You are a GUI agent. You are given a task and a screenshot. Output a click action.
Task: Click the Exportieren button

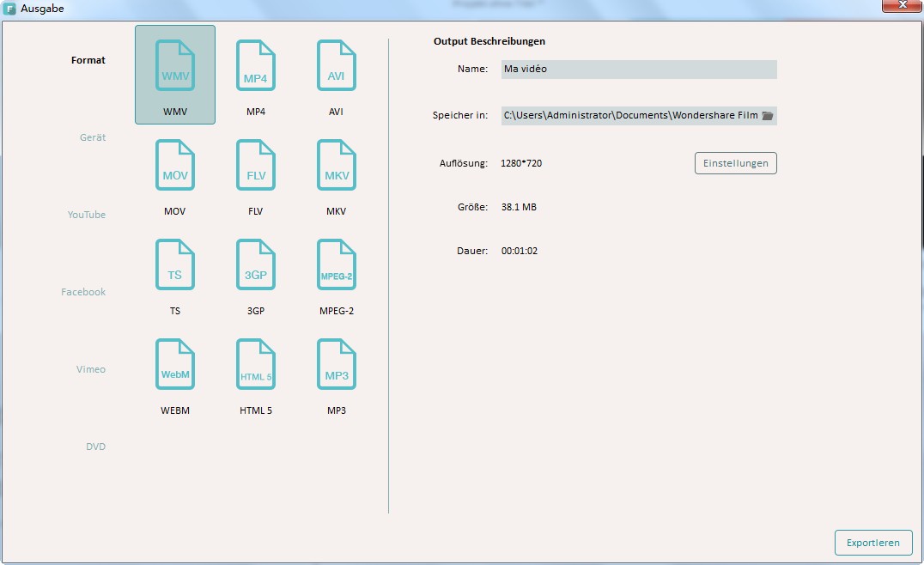[873, 543]
